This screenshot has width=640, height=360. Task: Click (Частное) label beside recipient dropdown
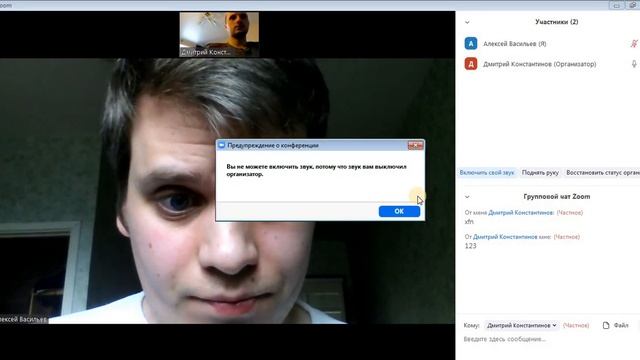coord(576,325)
